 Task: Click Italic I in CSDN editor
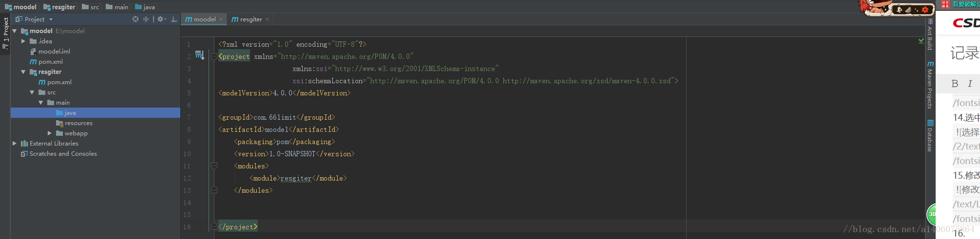click(x=970, y=84)
